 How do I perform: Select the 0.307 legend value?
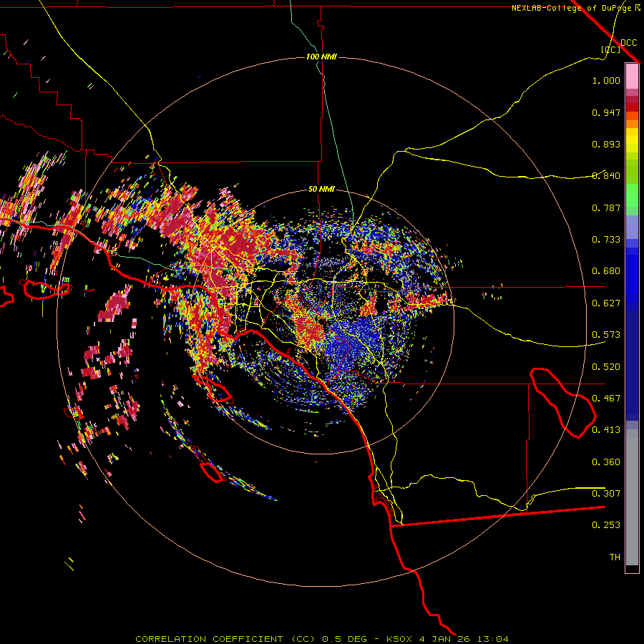pyautogui.click(x=606, y=494)
